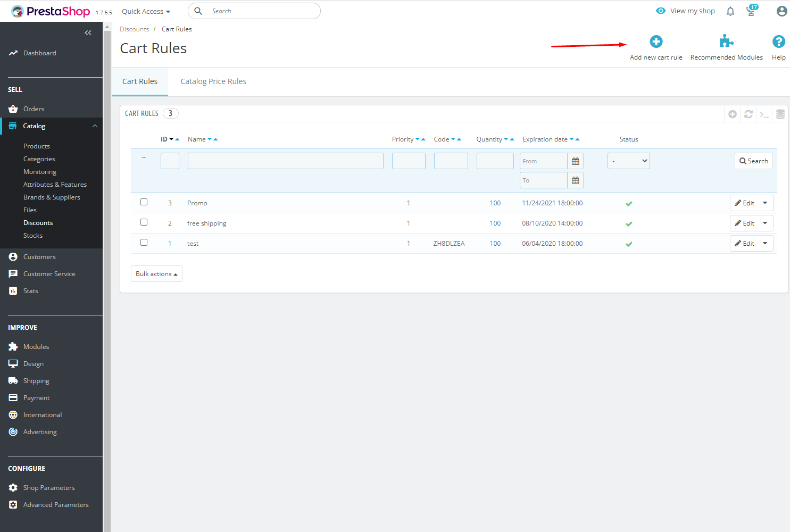Collapse the Catalog menu chevron
This screenshot has width=790, height=532.
[x=95, y=126]
